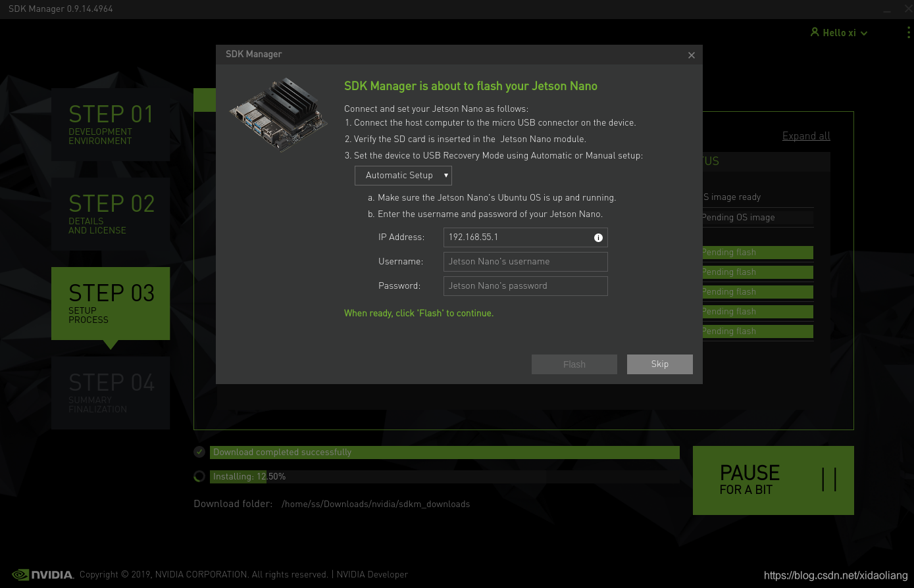Click the SDK Manager 0.9.14.4964 window title
Viewport: 914px width, 588px height.
click(x=61, y=9)
